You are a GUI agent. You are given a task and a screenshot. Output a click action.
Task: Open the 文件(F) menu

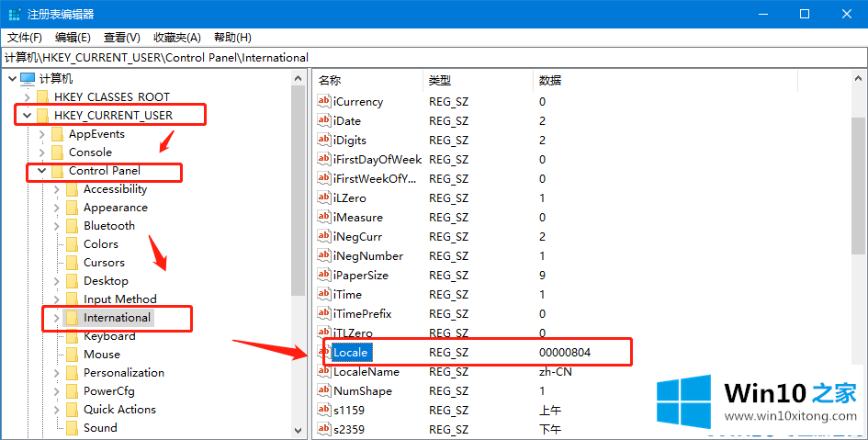click(25, 38)
